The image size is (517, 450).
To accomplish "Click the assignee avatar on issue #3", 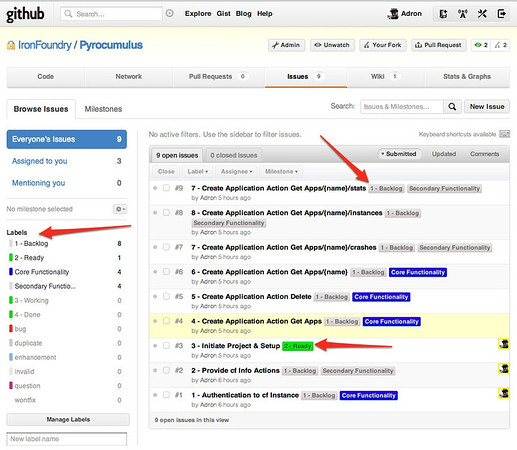I will coord(503,344).
